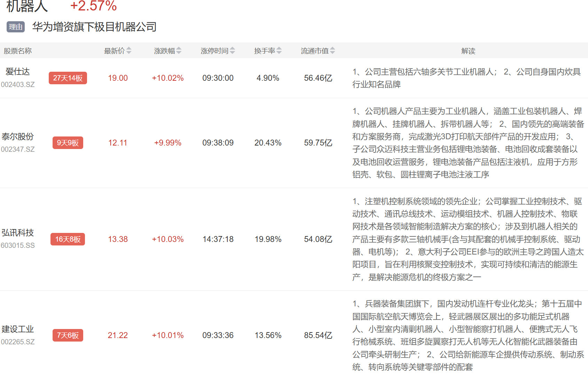The width and height of the screenshot is (588, 376).
Task: Click the 16天8板 badge for 弘讯科技
Action: point(68,239)
